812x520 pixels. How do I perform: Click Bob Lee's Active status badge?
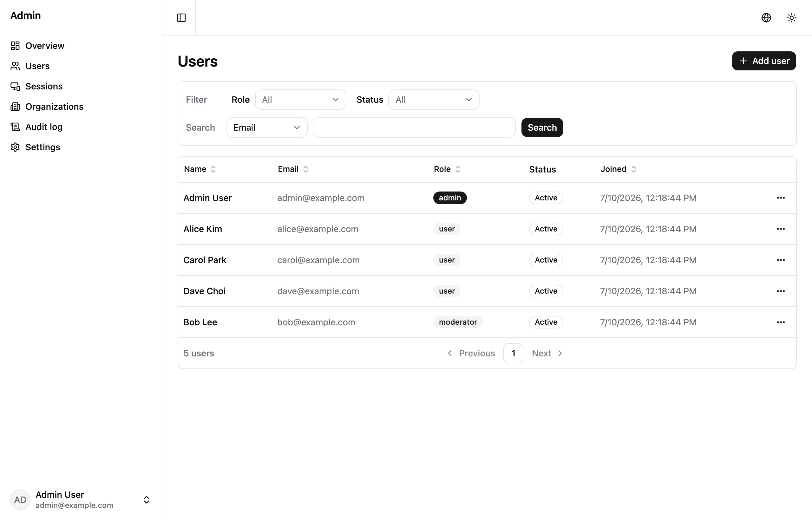(546, 322)
